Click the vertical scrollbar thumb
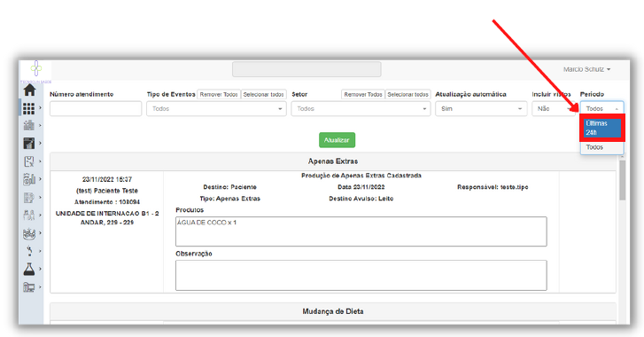 [x=622, y=180]
